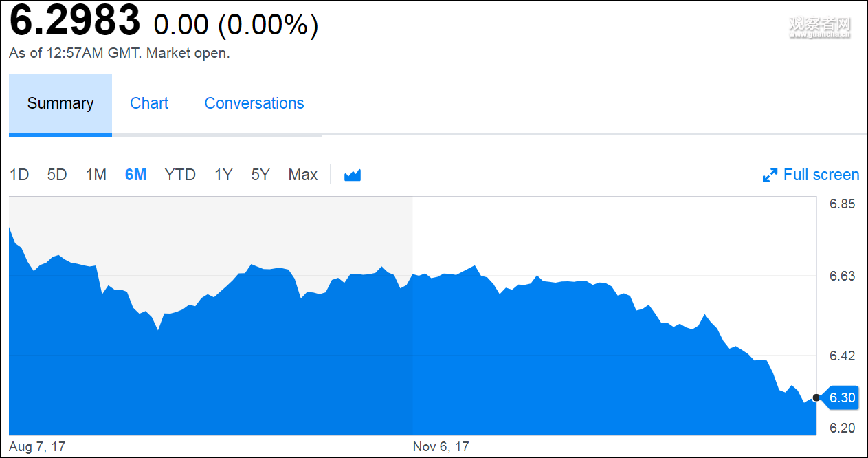Click the Aug 7, 17 date label
868x458 pixels.
coord(38,447)
